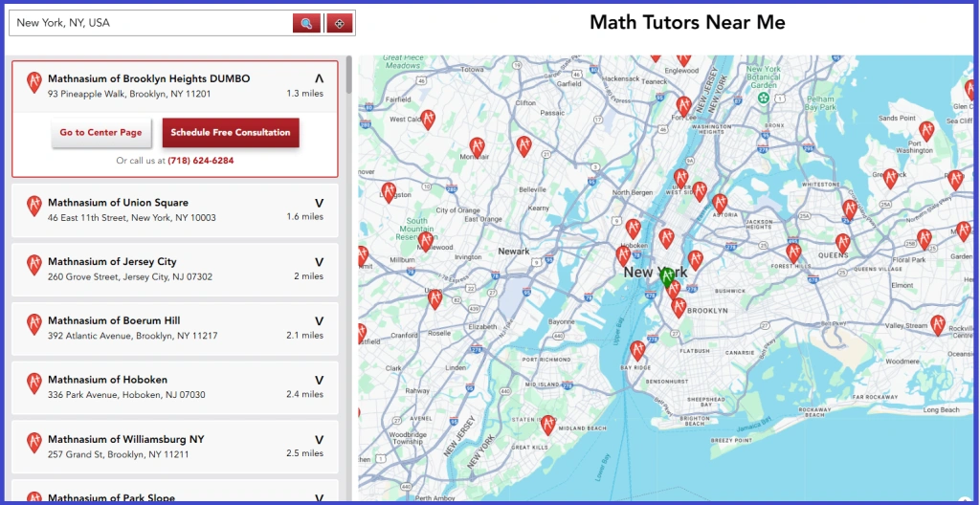Click the map pin near Port Washington

[925, 130]
